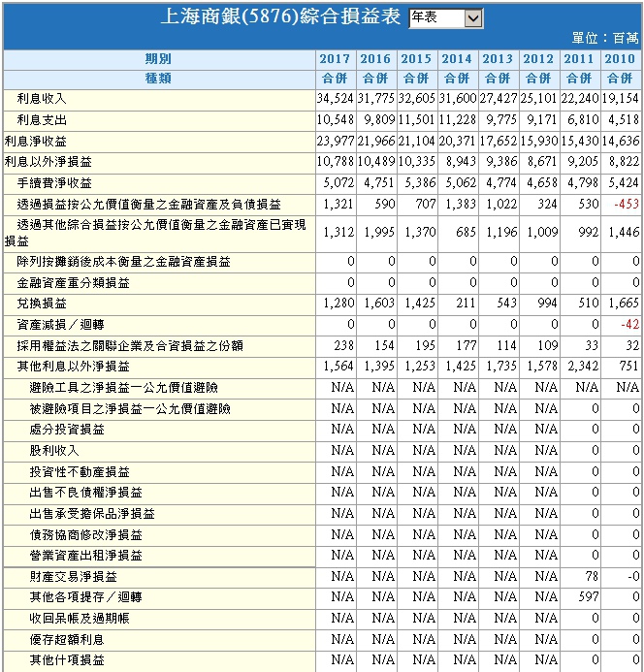Select the 財產交易淨損益 row label

click(73, 577)
